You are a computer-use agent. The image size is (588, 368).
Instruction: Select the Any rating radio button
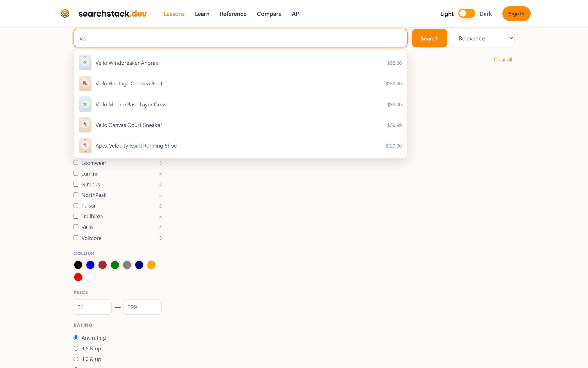pos(76,338)
